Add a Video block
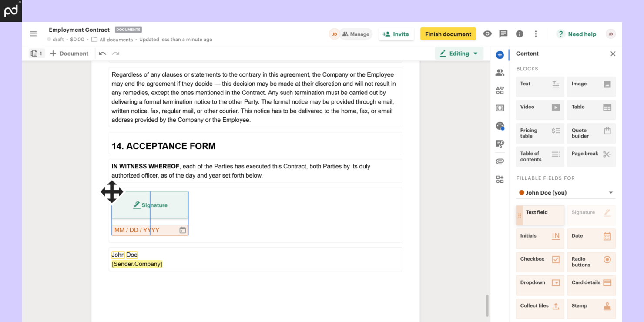Image resolution: width=644 pixels, height=322 pixels. point(540,110)
